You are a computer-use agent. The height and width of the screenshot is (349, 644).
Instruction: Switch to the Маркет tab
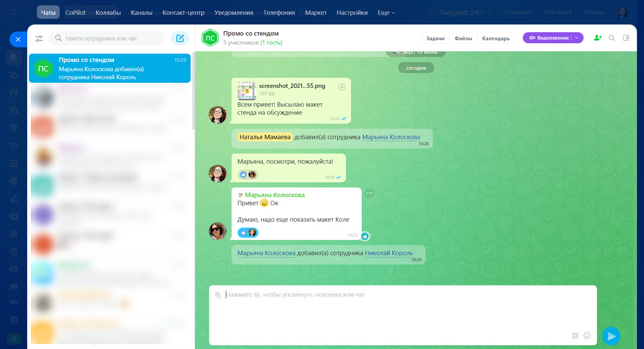click(316, 13)
